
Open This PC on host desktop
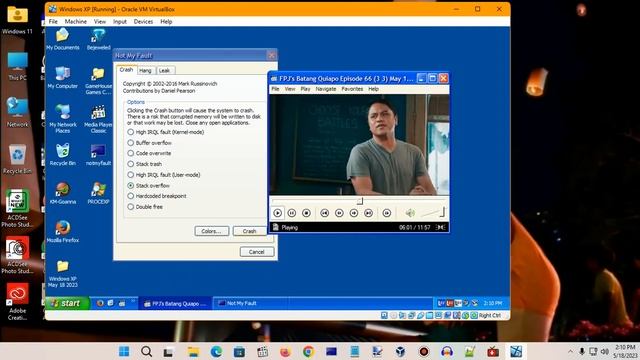click(x=18, y=67)
